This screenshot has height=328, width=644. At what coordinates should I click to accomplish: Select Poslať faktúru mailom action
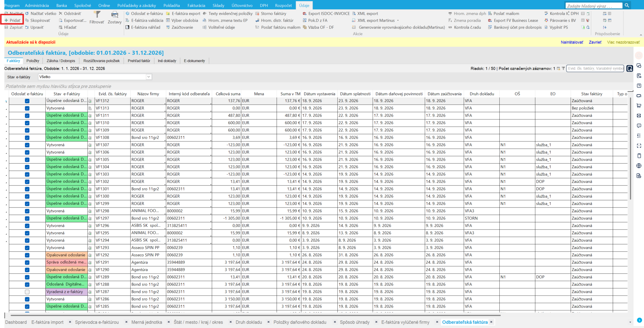[278, 27]
